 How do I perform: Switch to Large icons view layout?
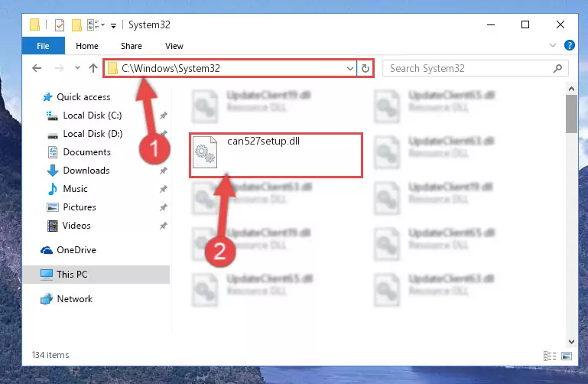(x=567, y=356)
